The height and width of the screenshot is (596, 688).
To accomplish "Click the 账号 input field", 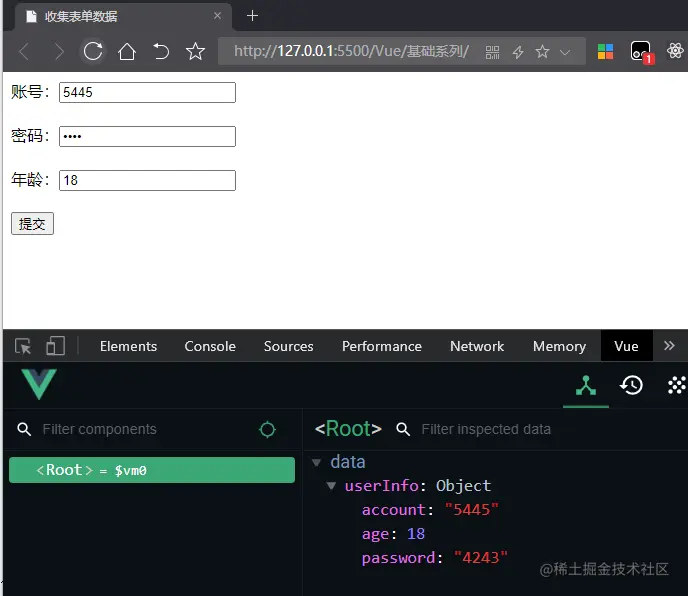I will coord(147,93).
